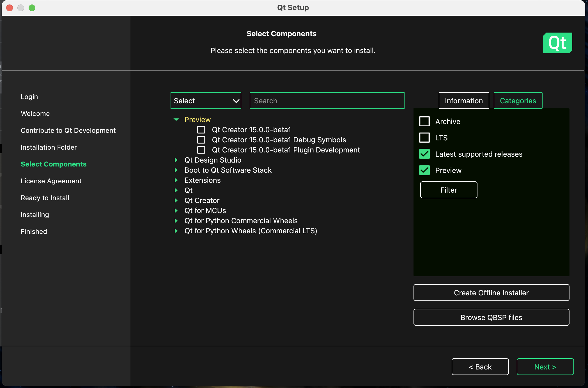Click the component Search field
Image resolution: width=588 pixels, height=388 pixels.
click(x=327, y=101)
